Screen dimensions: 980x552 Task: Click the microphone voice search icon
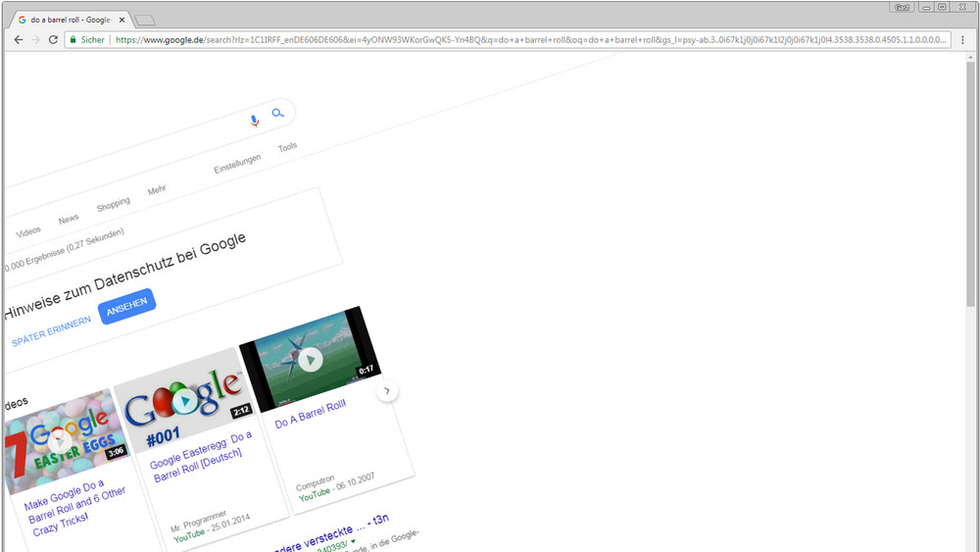coord(254,120)
